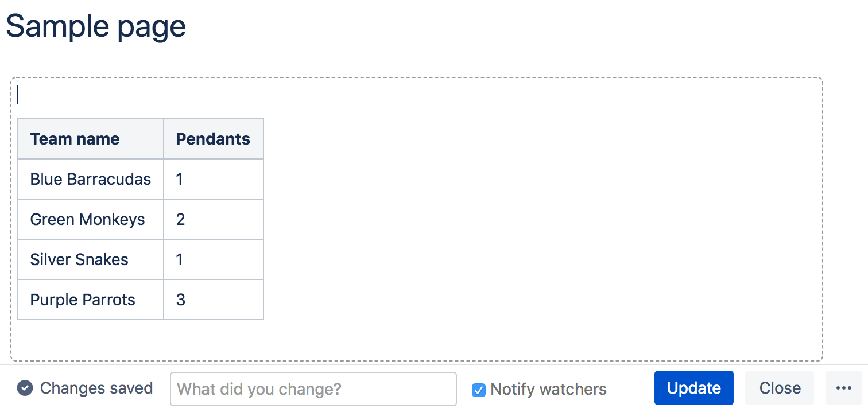Select the Purple Parrots cell

tap(83, 300)
